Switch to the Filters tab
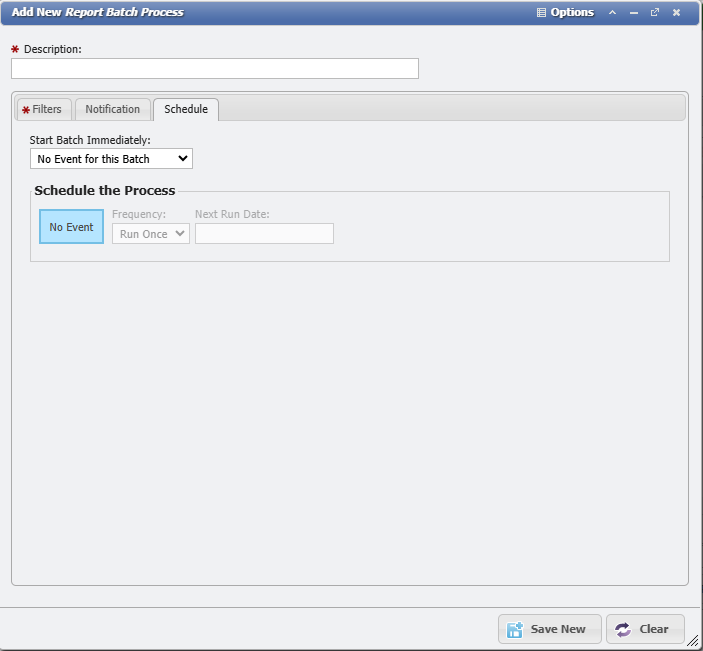Viewport: 703px width, 651px height. pos(47,109)
